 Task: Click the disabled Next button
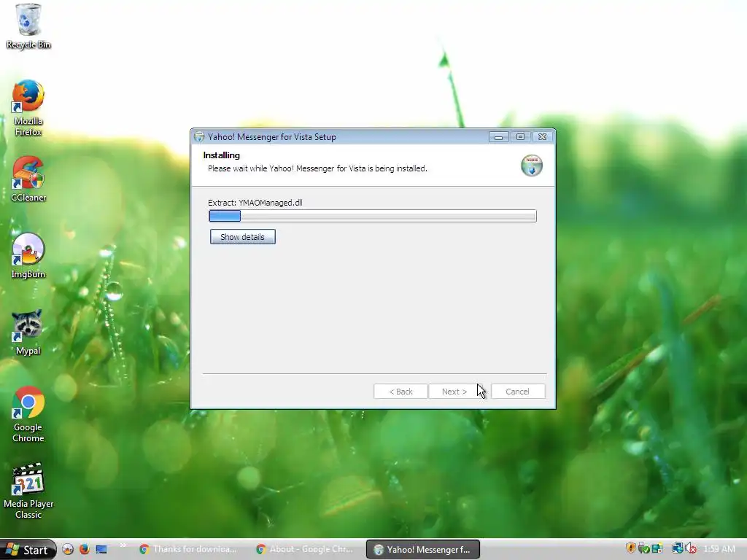(454, 392)
